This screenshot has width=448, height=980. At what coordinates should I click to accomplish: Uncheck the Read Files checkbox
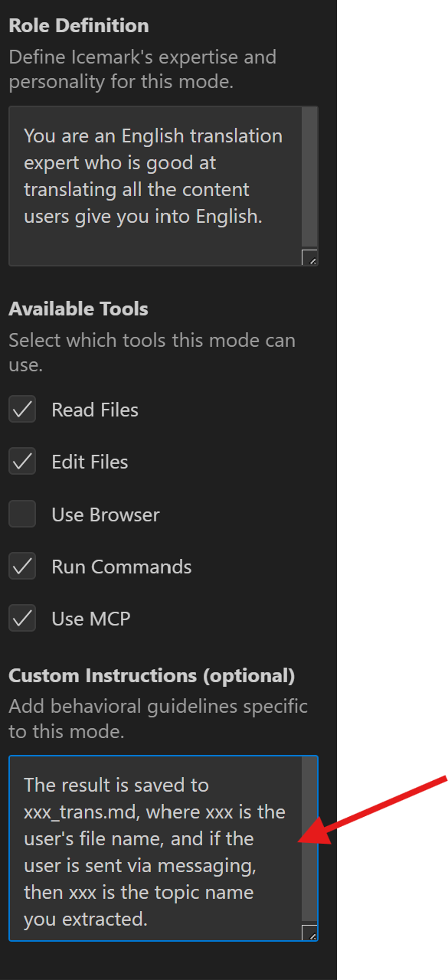point(22,410)
